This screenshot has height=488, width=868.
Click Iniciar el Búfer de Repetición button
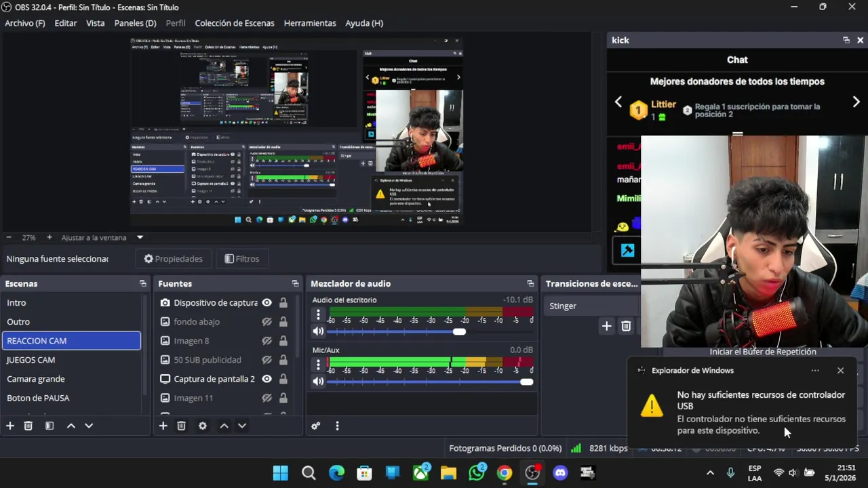763,352
